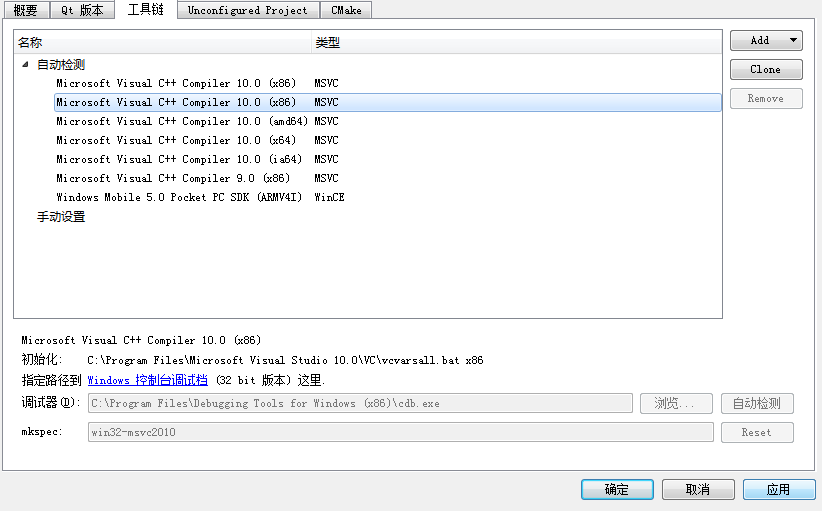Image resolution: width=822 pixels, height=511 pixels.
Task: Confirm with the 确定 button
Action: point(617,490)
